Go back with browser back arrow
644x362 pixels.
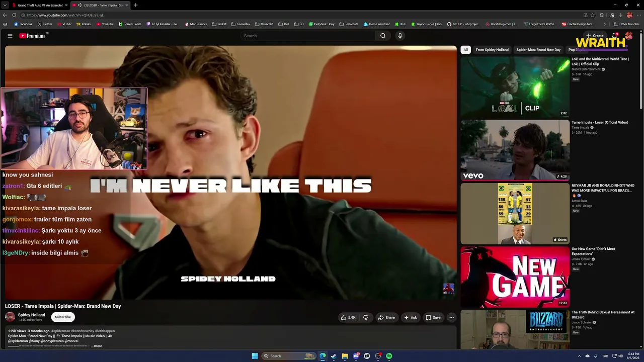click(5, 15)
